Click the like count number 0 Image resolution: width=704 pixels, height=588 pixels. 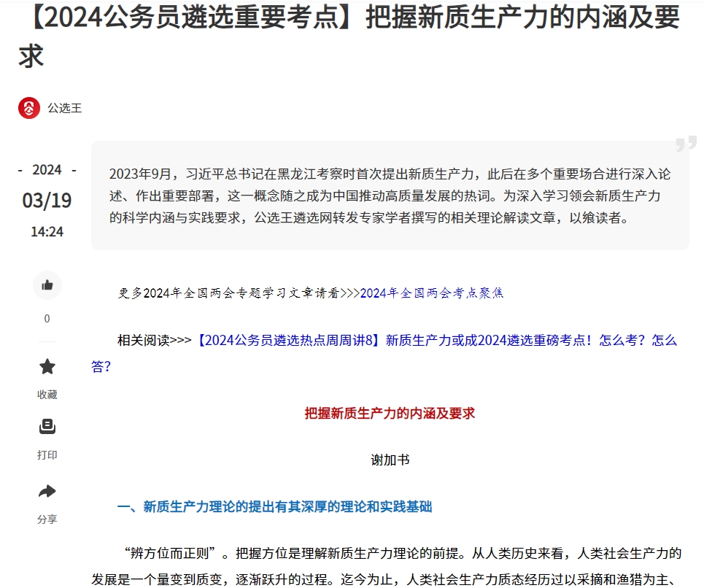point(47,319)
